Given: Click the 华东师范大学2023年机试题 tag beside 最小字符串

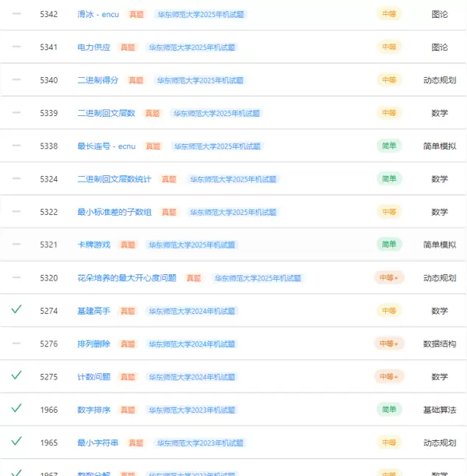Looking at the screenshot, I should click(x=200, y=443).
